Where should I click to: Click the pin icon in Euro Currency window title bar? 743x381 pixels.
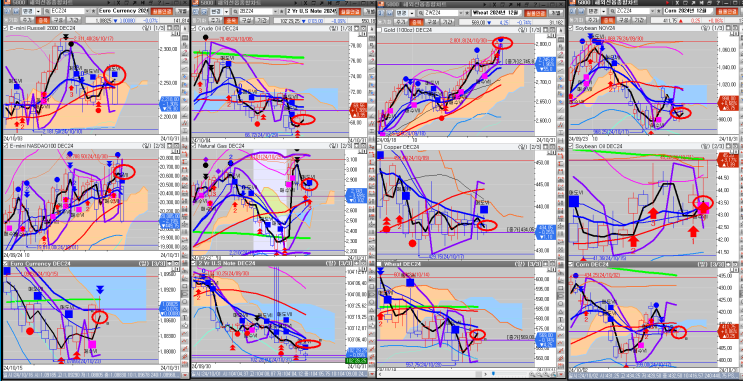click(x=135, y=3)
